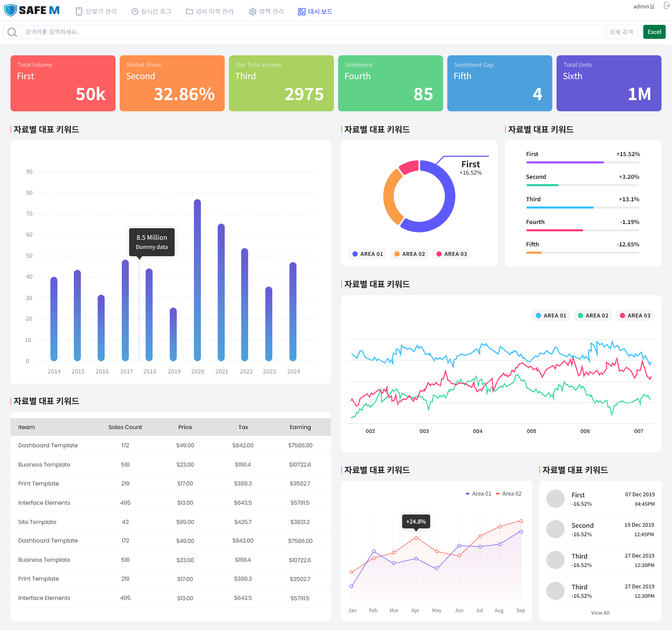This screenshot has height=630, width=672.
Task: Click the folder icon for 검사 이력 관리
Action: [x=189, y=12]
